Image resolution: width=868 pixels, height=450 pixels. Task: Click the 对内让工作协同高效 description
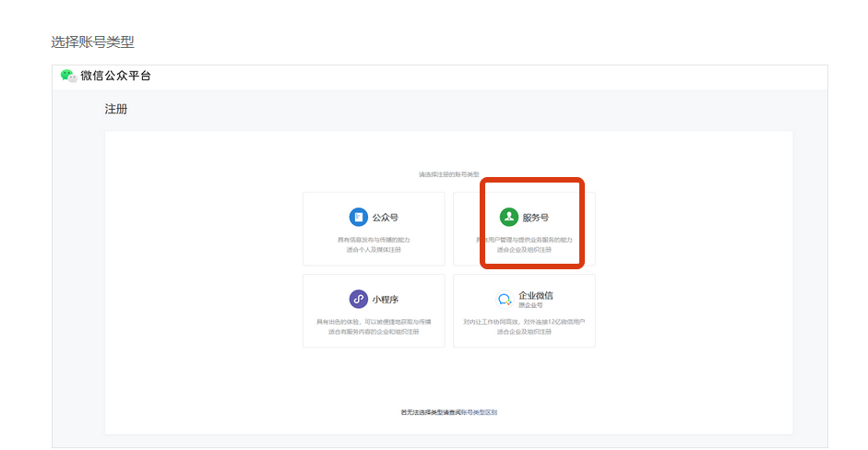point(524,322)
